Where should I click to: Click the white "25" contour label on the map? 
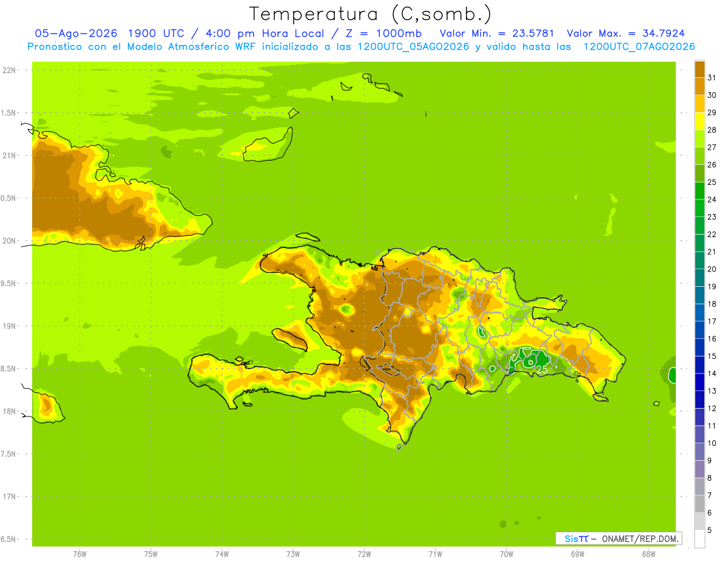point(542,369)
